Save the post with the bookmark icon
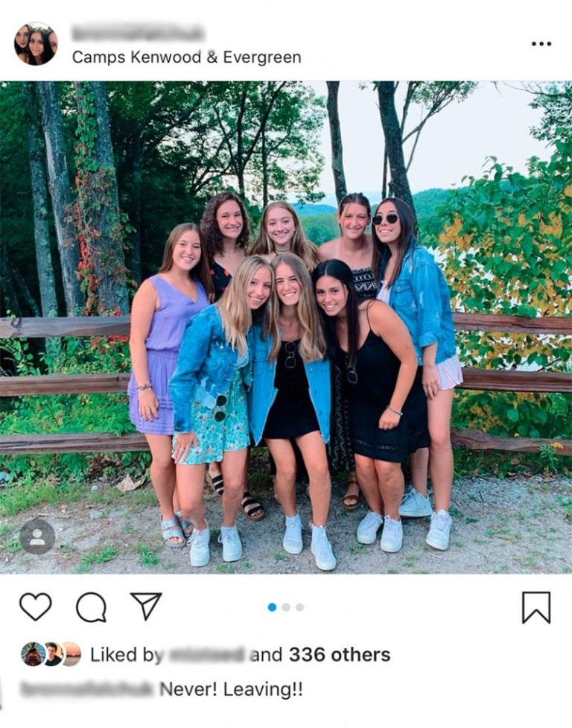Viewport: 572px width, 728px height. 536,607
